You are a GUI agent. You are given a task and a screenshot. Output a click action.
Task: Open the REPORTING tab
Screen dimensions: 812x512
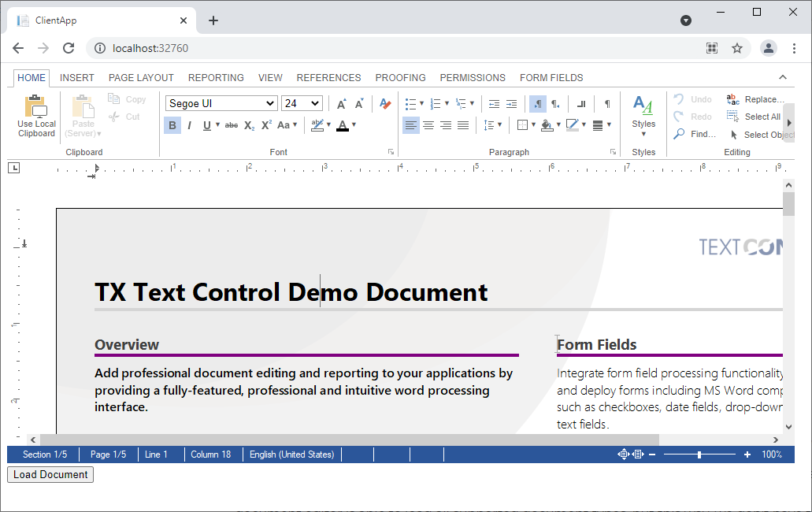216,78
